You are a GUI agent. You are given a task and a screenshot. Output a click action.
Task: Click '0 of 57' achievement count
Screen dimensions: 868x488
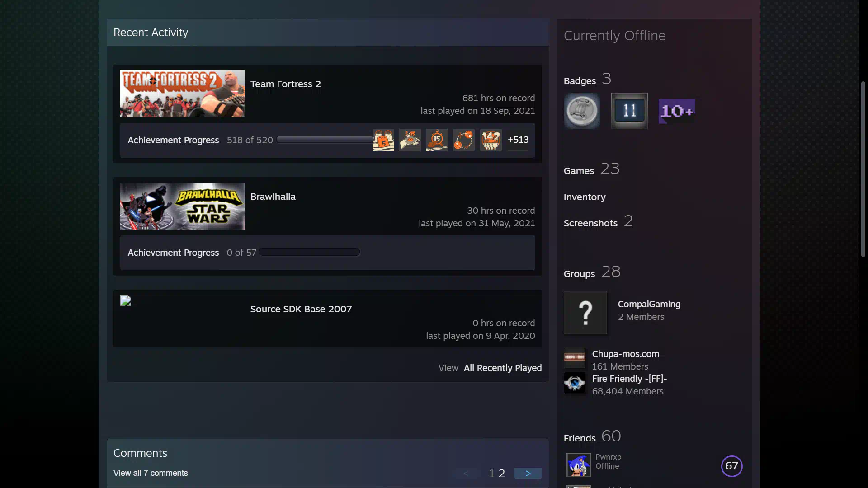[241, 253]
